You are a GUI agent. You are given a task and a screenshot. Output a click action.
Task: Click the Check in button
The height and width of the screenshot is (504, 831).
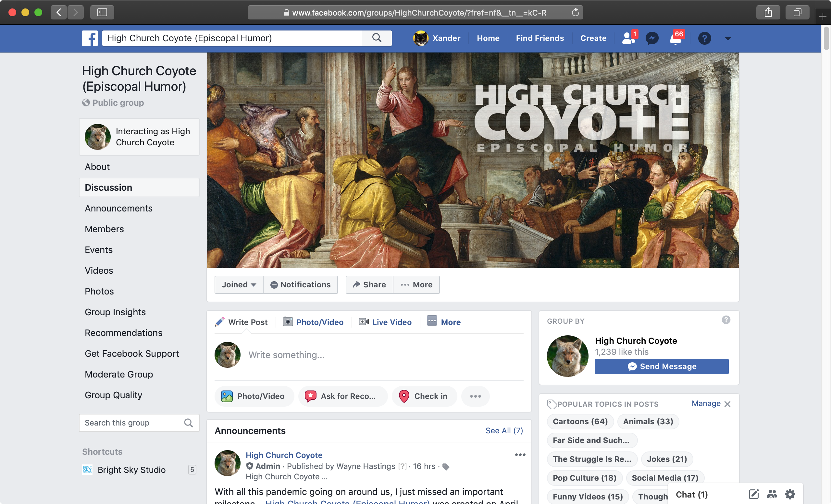point(424,396)
